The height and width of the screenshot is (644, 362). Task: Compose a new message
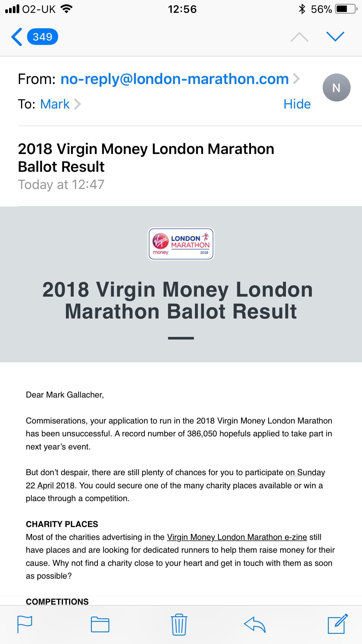click(x=338, y=624)
